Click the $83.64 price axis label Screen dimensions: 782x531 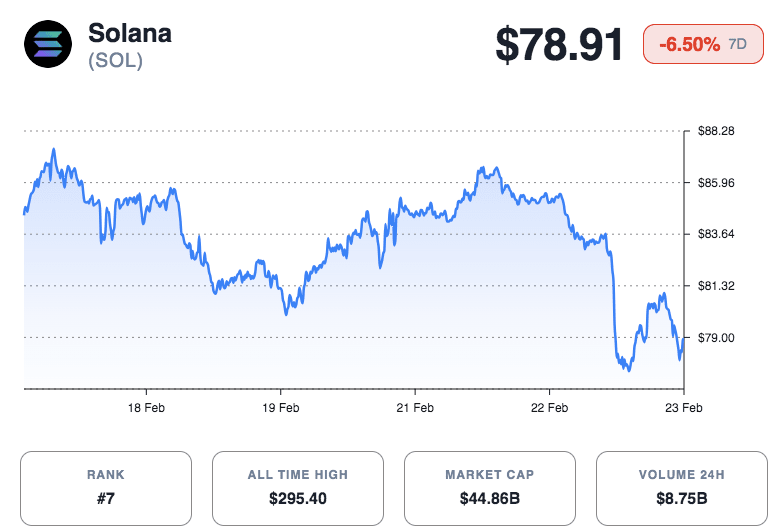[716, 235]
